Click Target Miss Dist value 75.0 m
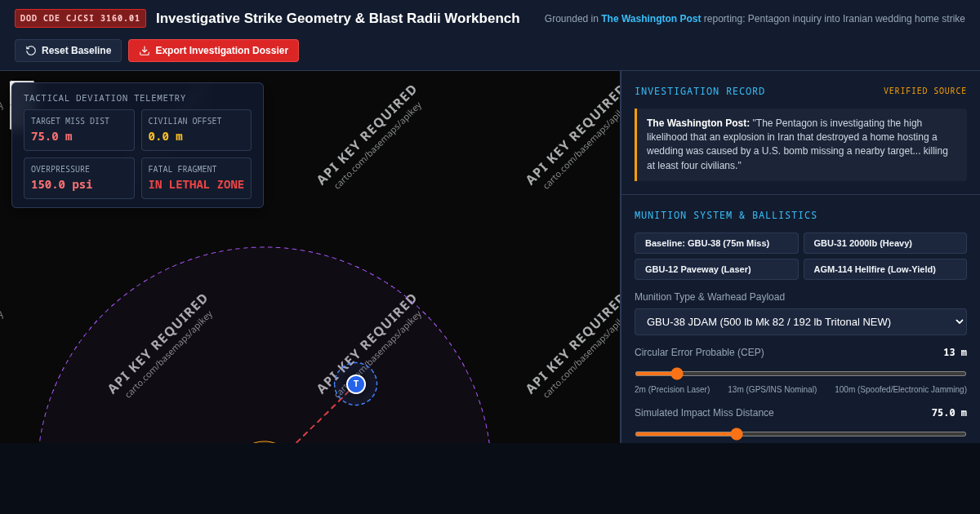This screenshot has height=514, width=980. pos(51,136)
